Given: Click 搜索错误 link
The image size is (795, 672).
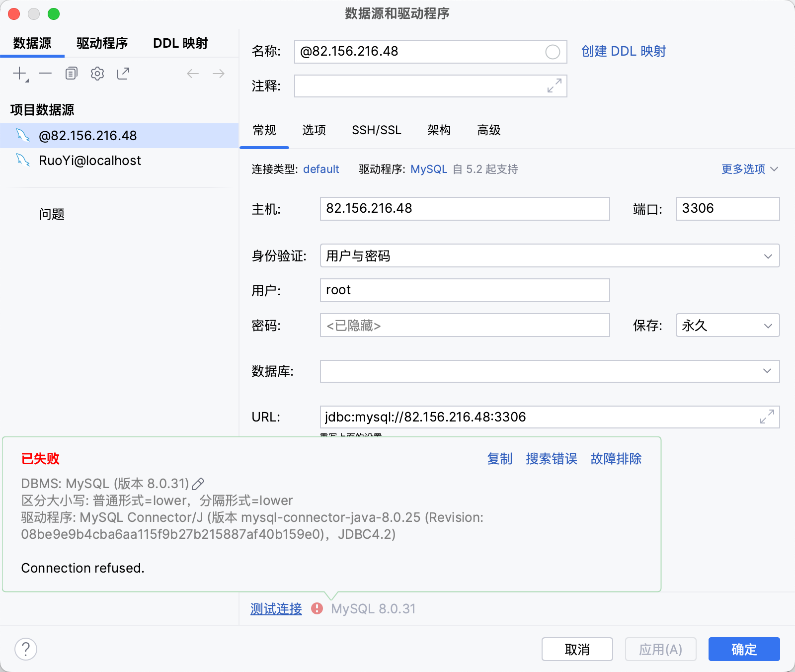Looking at the screenshot, I should pyautogui.click(x=552, y=458).
